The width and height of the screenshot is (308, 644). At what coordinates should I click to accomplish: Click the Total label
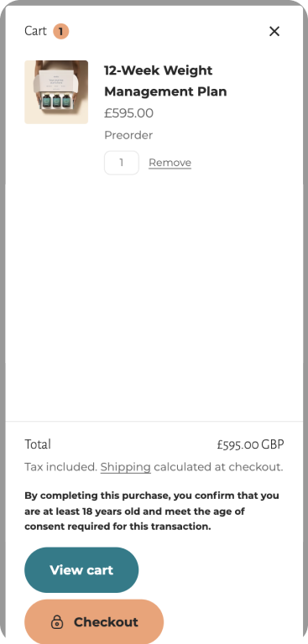point(38,444)
